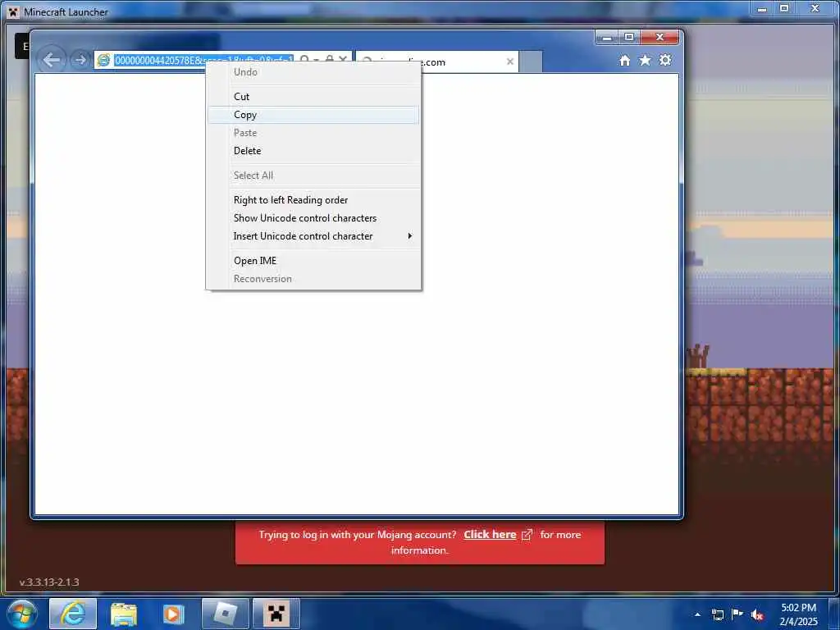Click the greyed Paste menu entry

313,133
